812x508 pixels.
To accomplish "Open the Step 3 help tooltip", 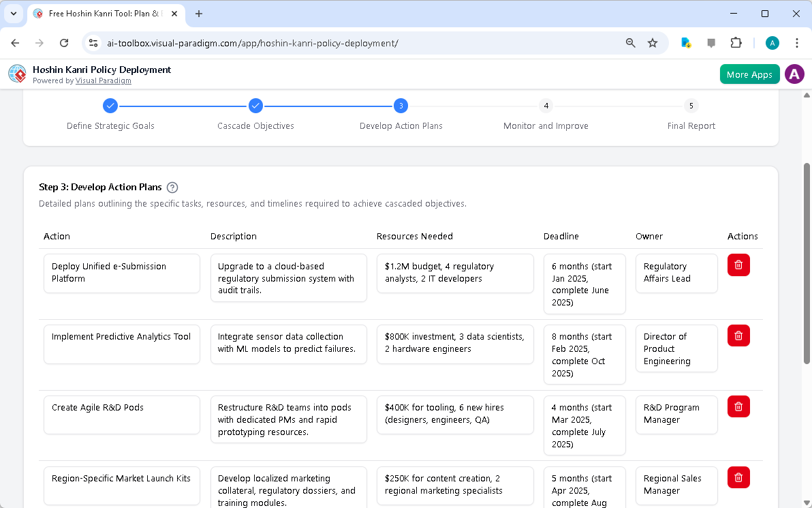I will click(172, 187).
